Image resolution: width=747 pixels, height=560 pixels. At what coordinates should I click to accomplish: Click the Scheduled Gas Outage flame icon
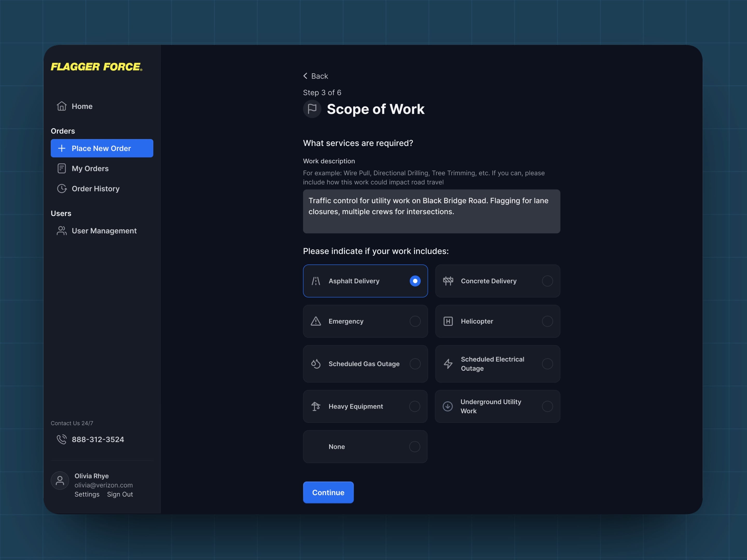point(316,363)
